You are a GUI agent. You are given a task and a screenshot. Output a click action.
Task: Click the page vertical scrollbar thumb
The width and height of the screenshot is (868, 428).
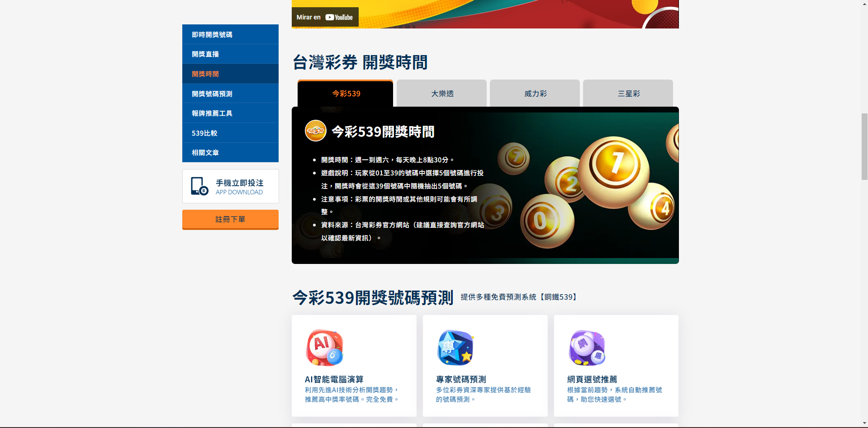(x=864, y=147)
